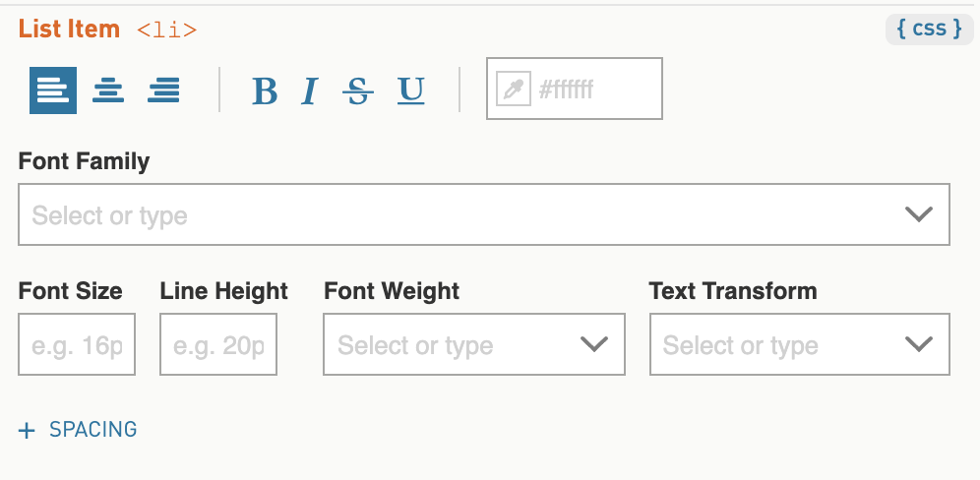Select the align right icon

click(x=163, y=90)
